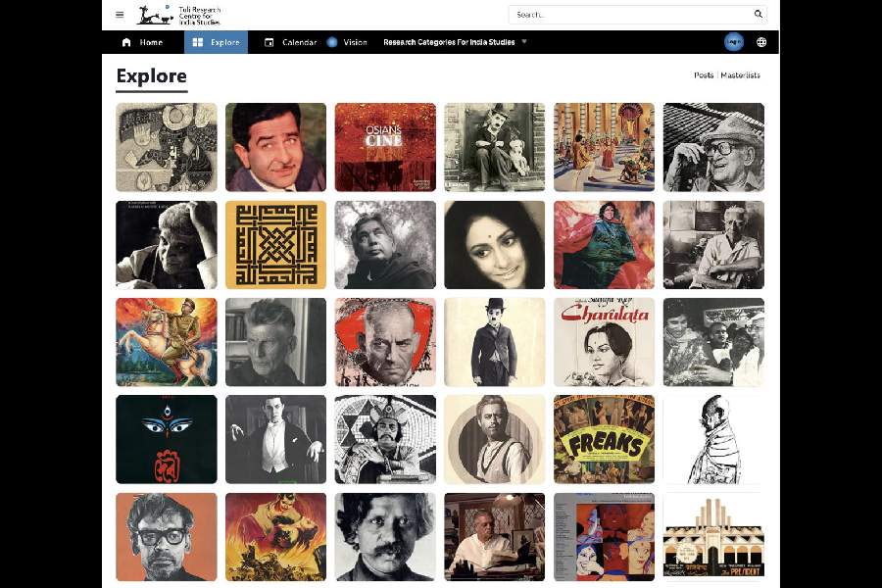Click the search magnifier icon

click(x=758, y=14)
